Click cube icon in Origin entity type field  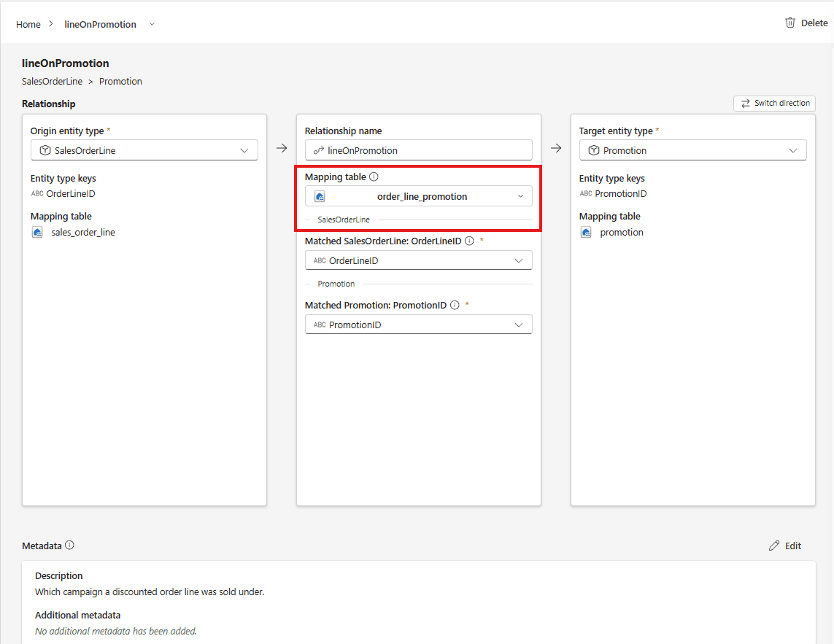[45, 150]
